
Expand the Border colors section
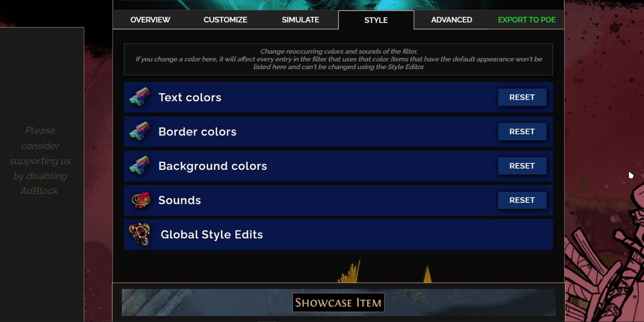pyautogui.click(x=338, y=131)
